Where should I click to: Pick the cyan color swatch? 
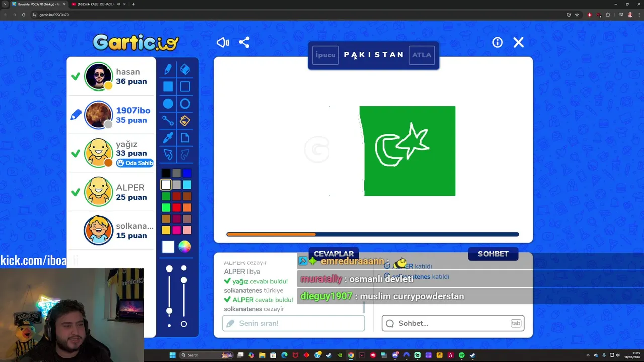(x=187, y=185)
